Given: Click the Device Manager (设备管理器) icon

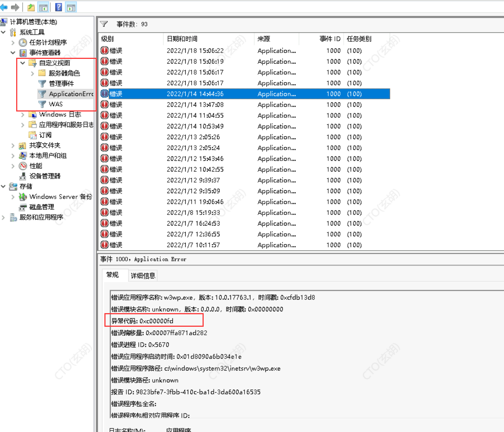Looking at the screenshot, I should pos(23,176).
